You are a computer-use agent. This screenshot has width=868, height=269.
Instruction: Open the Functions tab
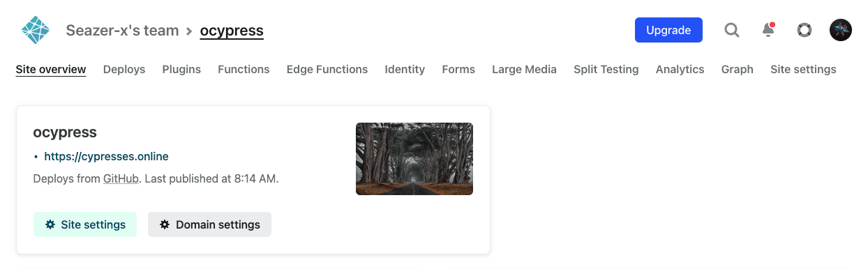[x=244, y=69]
